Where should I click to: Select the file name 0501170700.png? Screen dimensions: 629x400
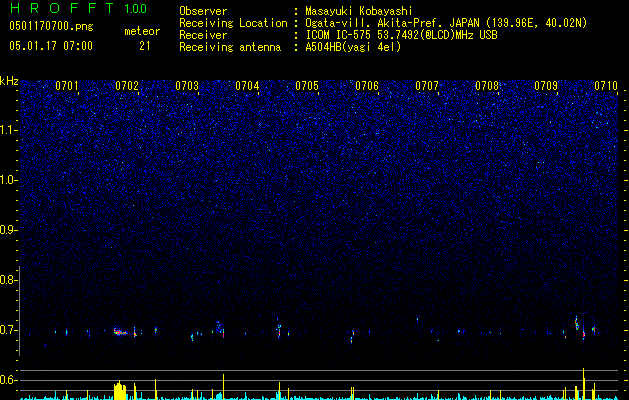[51, 27]
